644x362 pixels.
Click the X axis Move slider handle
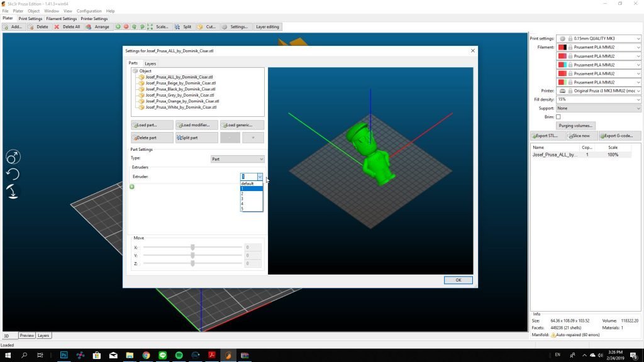(x=192, y=248)
